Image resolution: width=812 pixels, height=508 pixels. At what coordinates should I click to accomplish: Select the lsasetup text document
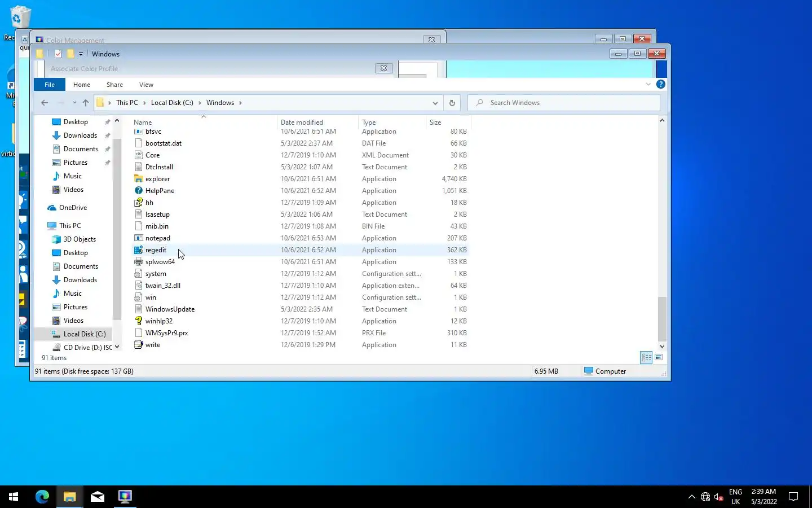pyautogui.click(x=157, y=214)
